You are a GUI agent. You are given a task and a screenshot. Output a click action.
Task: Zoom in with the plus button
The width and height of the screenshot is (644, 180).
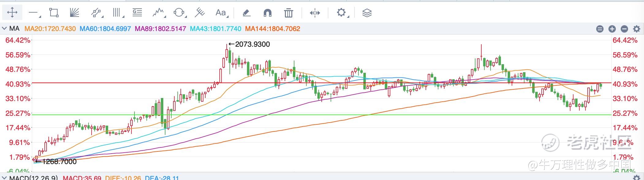click(x=612, y=29)
